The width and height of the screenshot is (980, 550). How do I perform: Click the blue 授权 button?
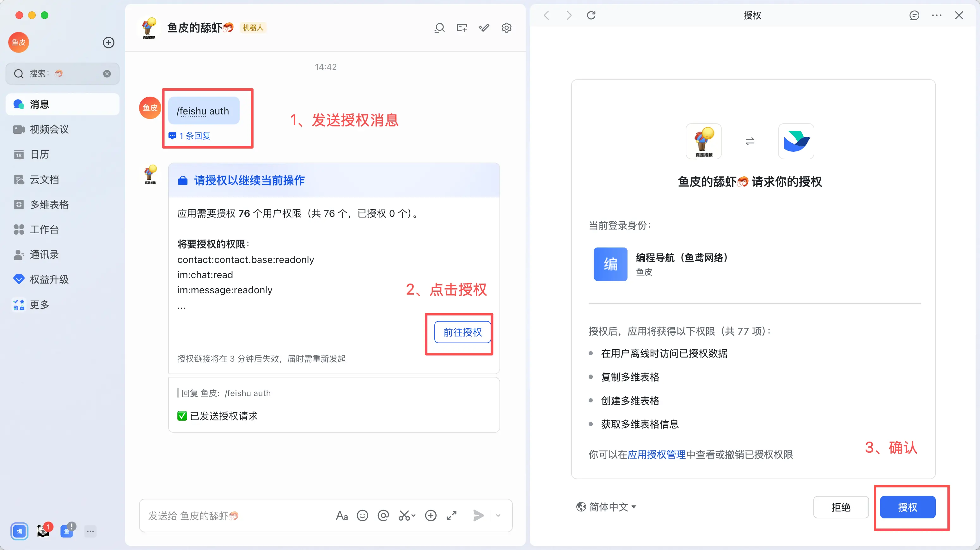(907, 507)
